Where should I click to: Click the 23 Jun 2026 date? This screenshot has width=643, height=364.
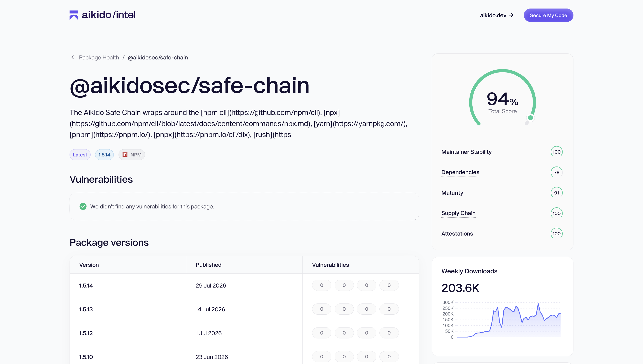(212, 357)
